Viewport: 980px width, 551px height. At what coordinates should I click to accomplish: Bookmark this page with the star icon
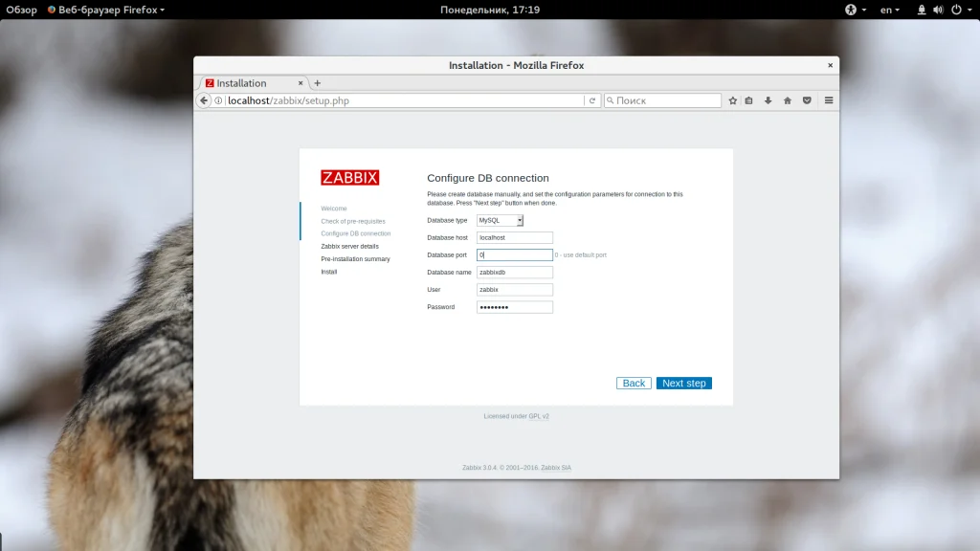[x=732, y=100]
